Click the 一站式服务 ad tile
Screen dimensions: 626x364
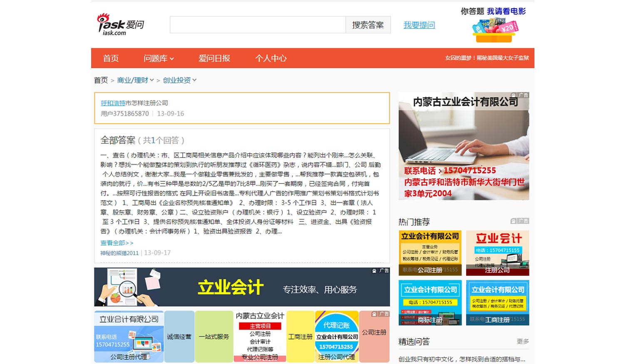214,337
